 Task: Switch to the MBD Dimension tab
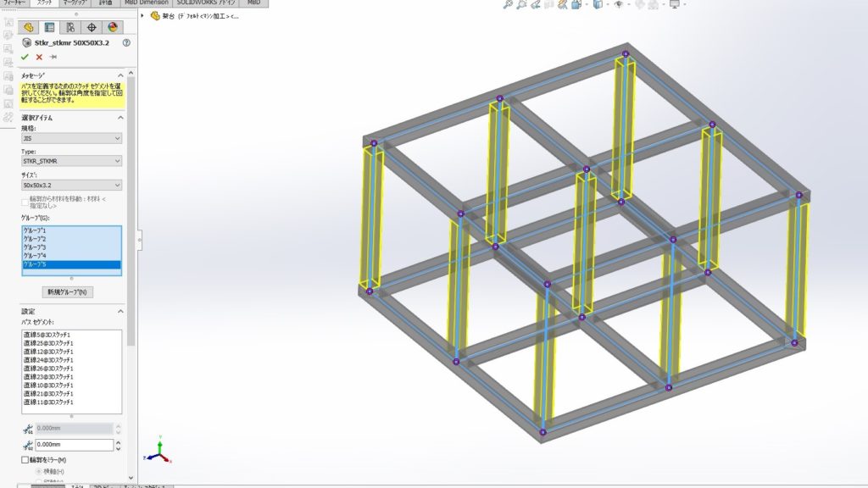point(147,3)
